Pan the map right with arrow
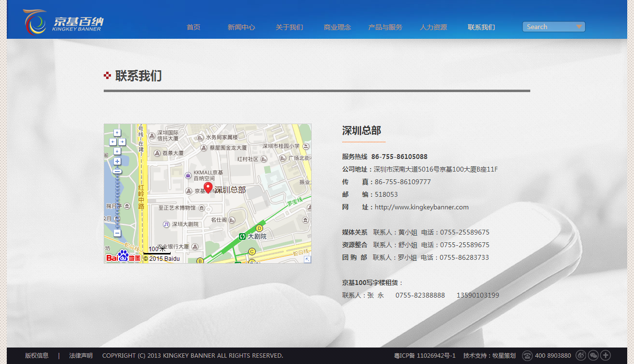Viewport: 634px width, 364px height. point(122,142)
